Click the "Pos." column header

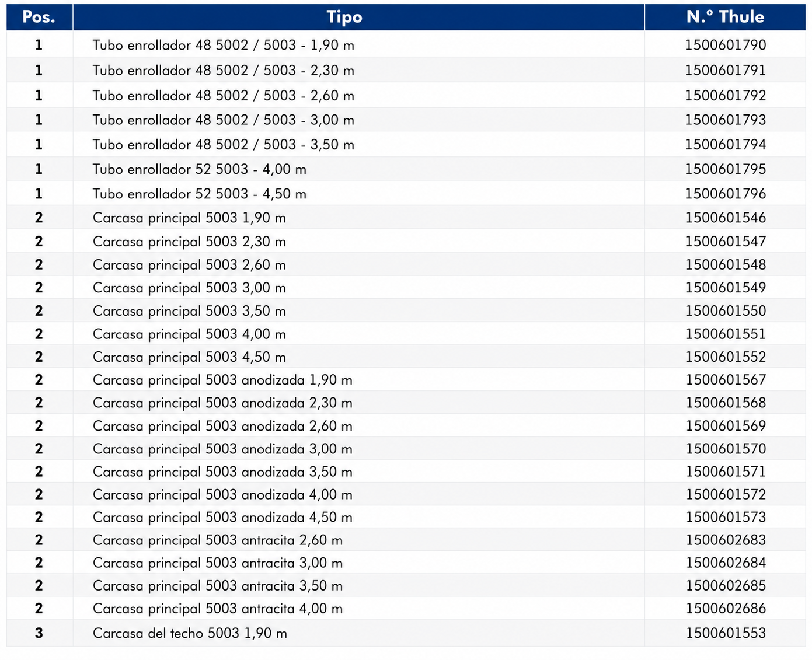[x=39, y=17]
